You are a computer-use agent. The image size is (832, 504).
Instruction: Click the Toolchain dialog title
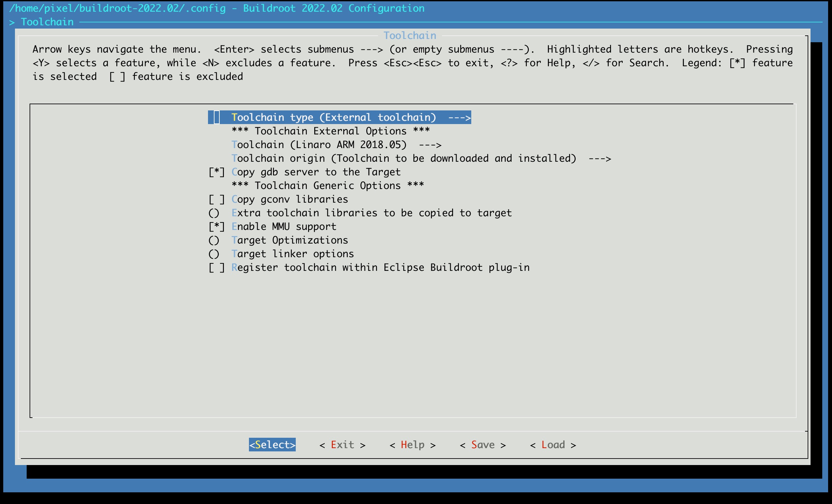pos(409,35)
